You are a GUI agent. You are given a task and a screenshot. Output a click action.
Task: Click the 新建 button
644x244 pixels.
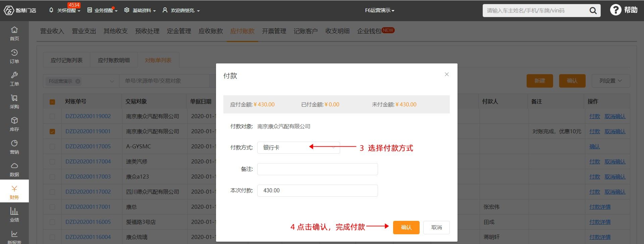pos(540,81)
